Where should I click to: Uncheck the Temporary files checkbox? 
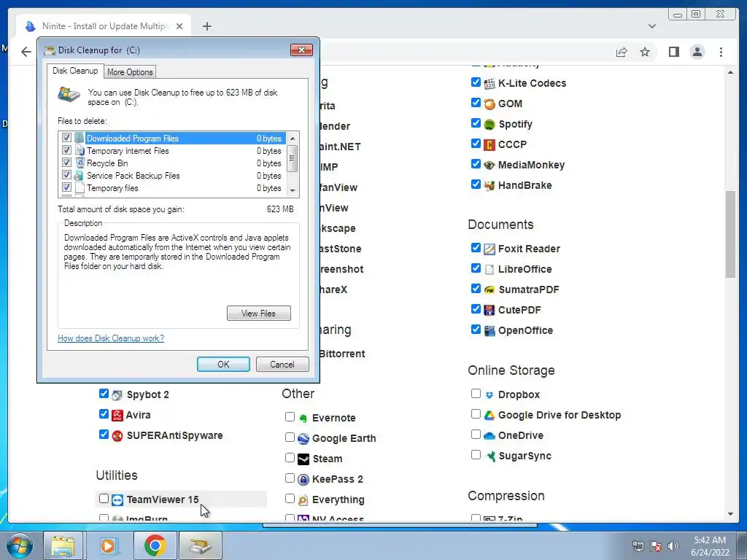pos(66,187)
